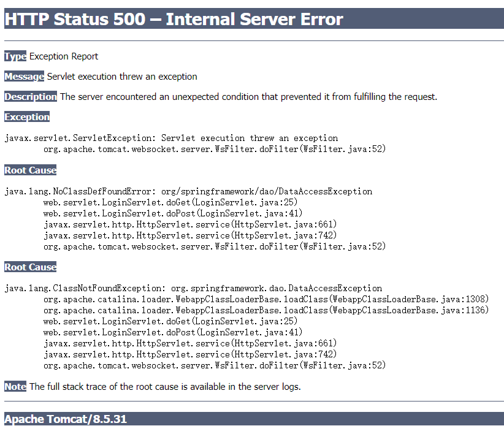Select the Type label
504x434 pixels.
[x=12, y=56]
